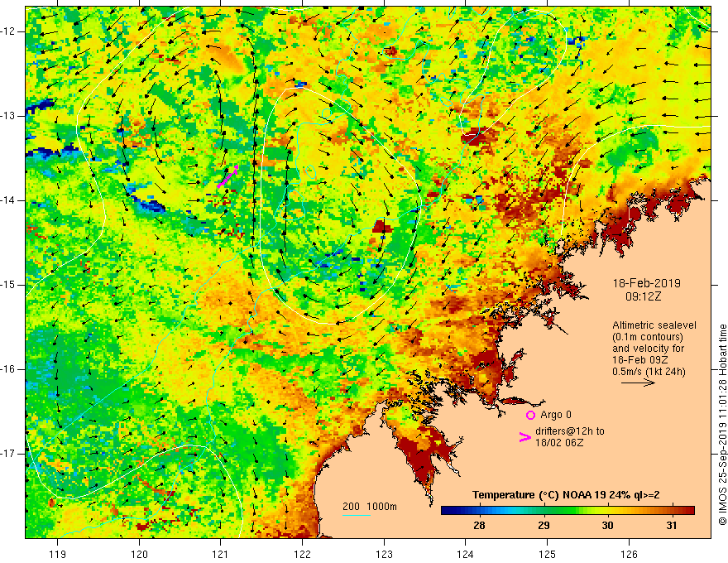Click the magenta drifter track on map
The height and width of the screenshot is (563, 728).
click(227, 176)
